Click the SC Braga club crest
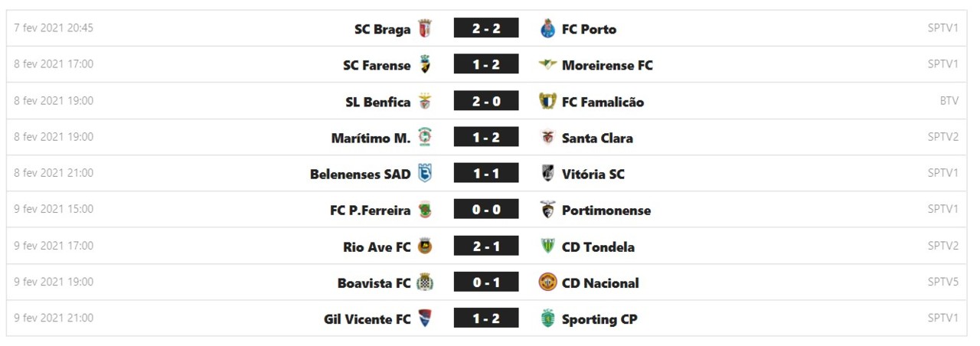The width and height of the screenshot is (980, 346). (x=425, y=29)
